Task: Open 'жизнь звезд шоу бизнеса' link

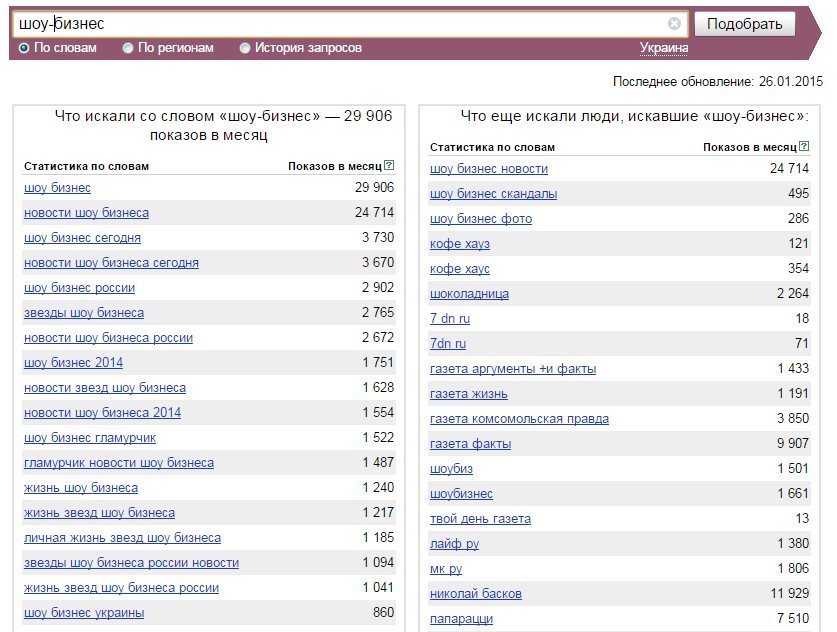Action: (x=99, y=513)
